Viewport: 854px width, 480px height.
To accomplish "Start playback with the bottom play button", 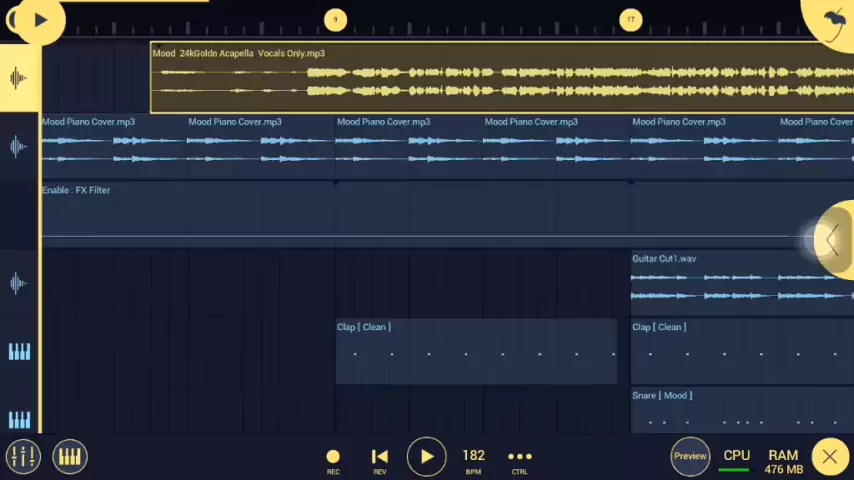I will 426,457.
